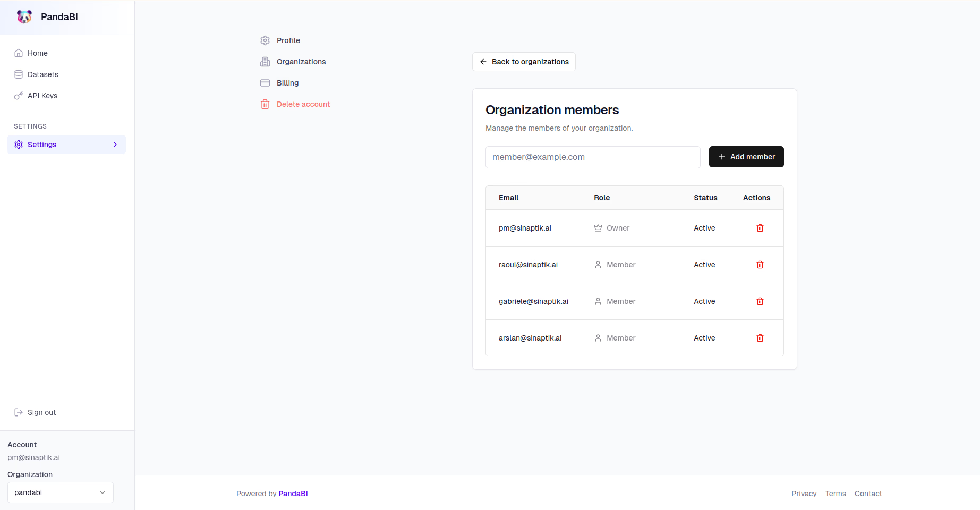Click the Sign out door icon

click(19, 412)
